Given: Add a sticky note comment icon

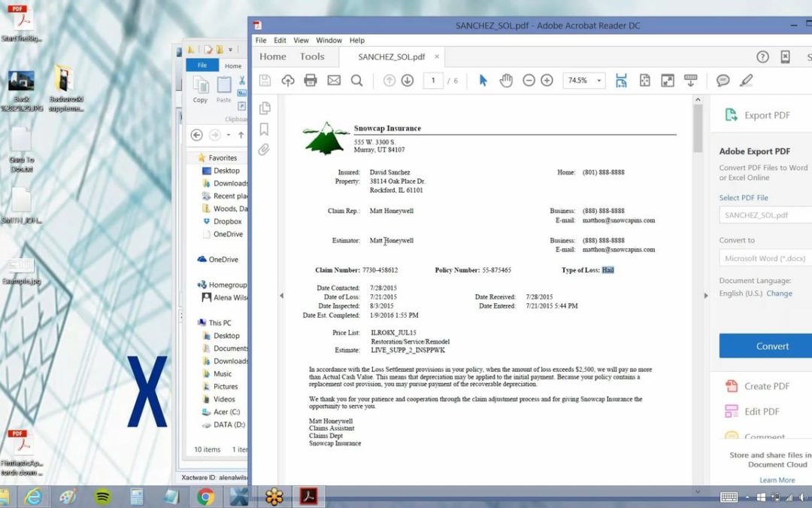Looking at the screenshot, I should click(x=723, y=81).
